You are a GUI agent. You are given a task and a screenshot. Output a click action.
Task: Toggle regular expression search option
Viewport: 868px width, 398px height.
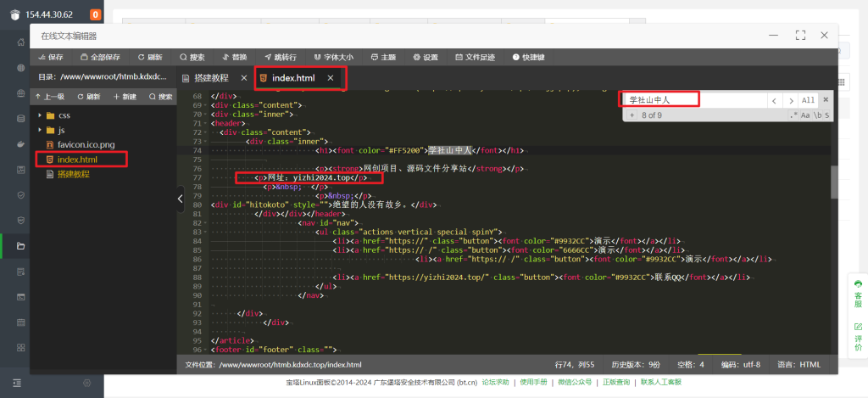pyautogui.click(x=793, y=115)
